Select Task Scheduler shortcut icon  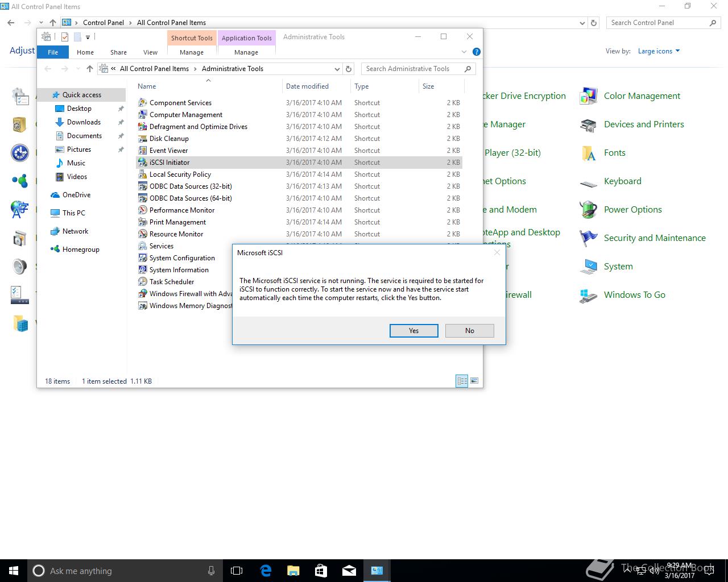coord(143,282)
